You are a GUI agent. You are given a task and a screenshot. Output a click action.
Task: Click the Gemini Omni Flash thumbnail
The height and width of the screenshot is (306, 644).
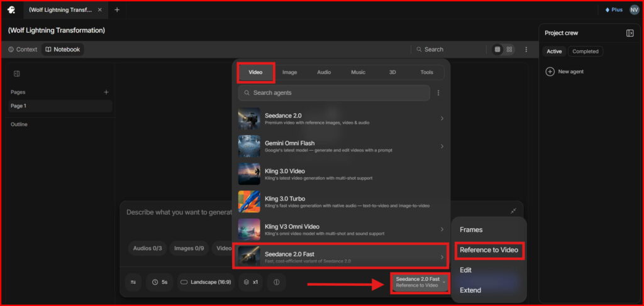(x=249, y=146)
